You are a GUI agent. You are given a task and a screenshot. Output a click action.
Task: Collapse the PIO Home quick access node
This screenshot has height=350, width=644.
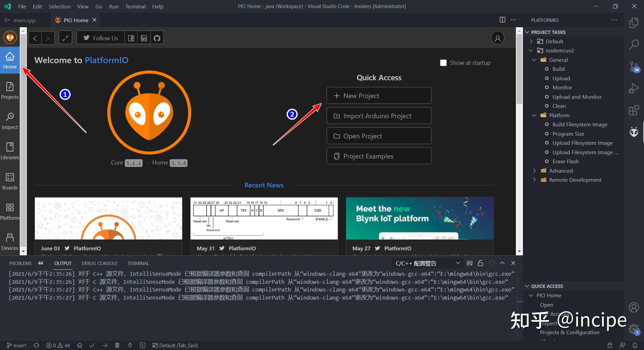531,296
